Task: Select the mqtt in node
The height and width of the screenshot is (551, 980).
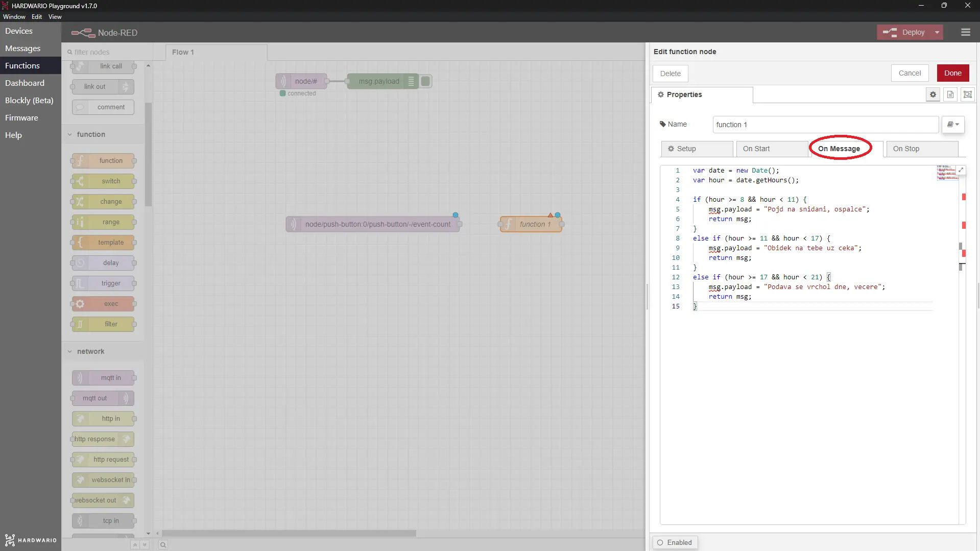Action: pos(103,378)
